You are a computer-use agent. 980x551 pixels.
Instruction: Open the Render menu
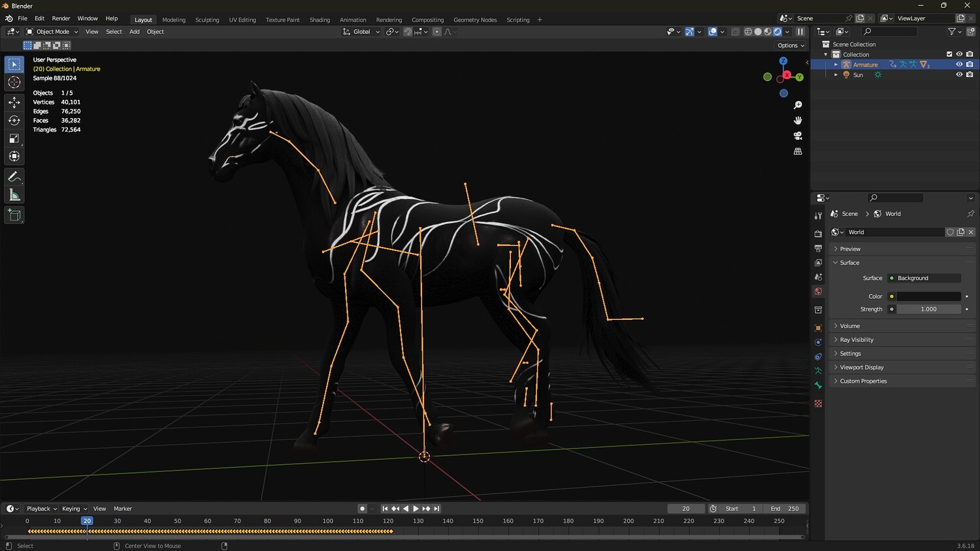[61, 18]
